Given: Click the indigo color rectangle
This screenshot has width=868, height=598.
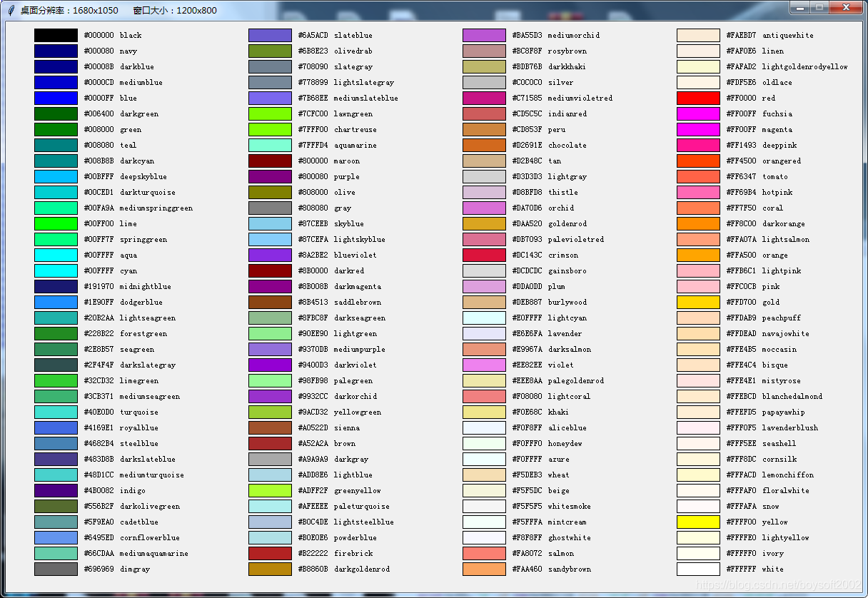Looking at the screenshot, I should coord(56,491).
